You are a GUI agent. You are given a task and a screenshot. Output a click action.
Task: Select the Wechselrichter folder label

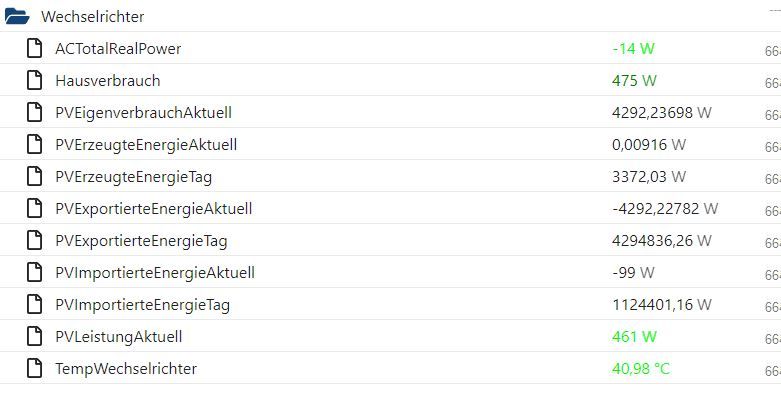pos(93,16)
